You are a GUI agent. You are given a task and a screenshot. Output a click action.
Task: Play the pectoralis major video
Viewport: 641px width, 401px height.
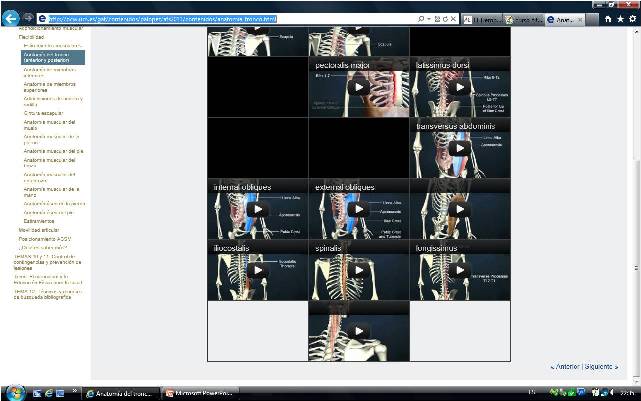(358, 88)
